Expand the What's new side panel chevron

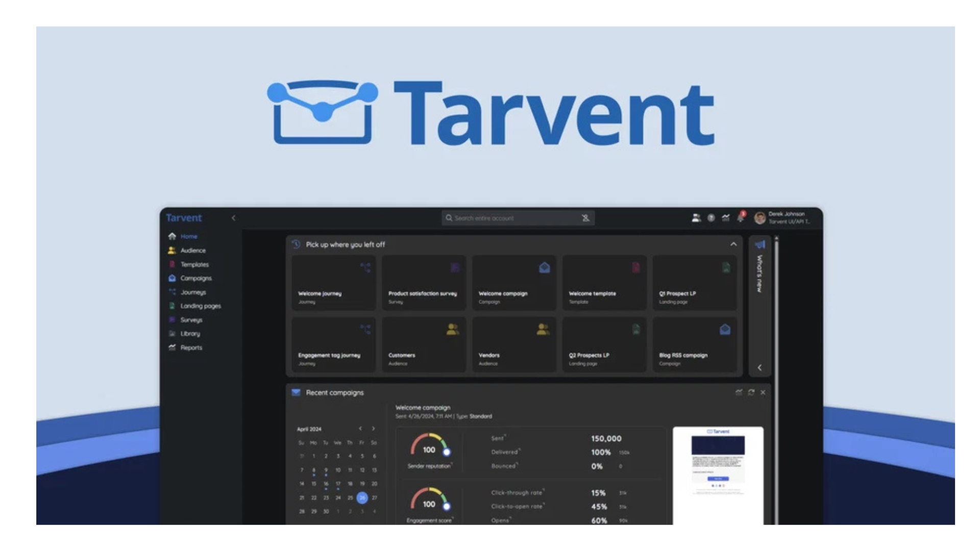pos(759,367)
